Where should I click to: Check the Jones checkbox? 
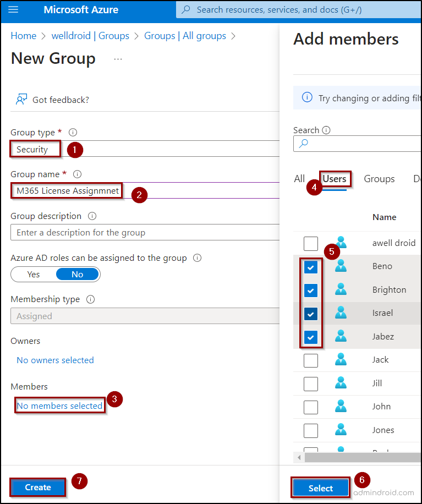(310, 431)
